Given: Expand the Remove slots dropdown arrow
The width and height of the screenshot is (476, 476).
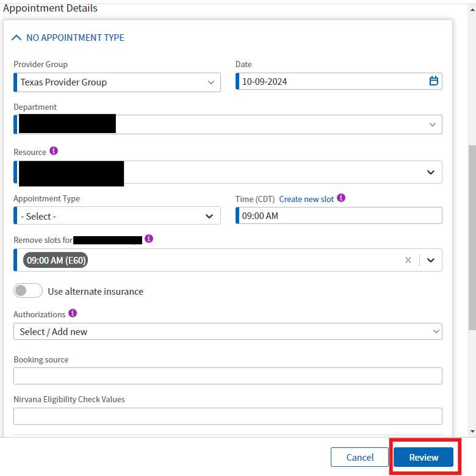Looking at the screenshot, I should click(431, 260).
